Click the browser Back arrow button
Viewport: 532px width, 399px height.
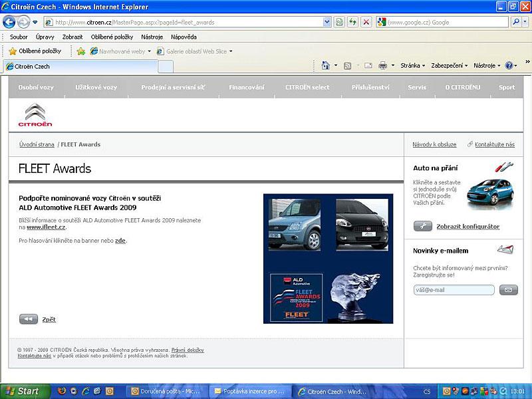9,23
